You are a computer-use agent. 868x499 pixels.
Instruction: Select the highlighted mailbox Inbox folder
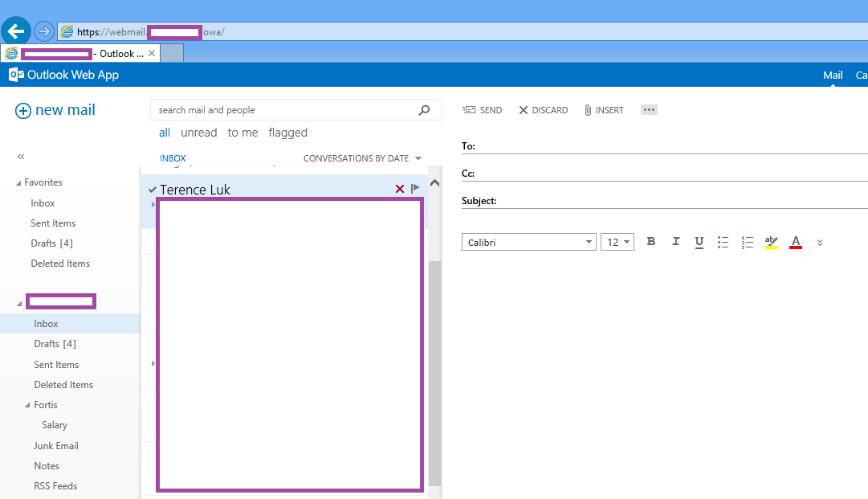[x=71, y=324]
